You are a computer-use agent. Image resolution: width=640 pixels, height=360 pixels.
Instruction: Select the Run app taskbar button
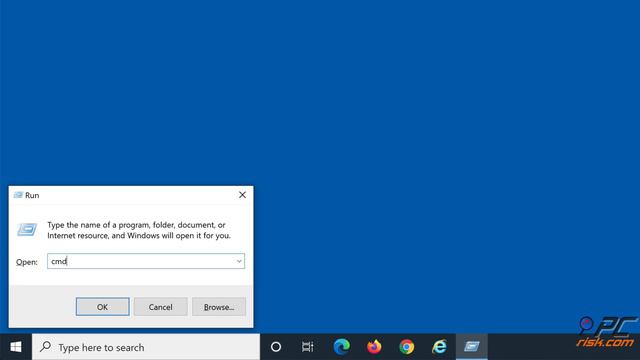[472, 347]
